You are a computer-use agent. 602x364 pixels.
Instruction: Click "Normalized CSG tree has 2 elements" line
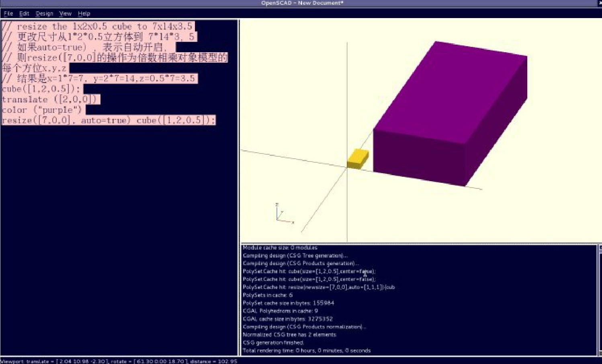tap(289, 335)
